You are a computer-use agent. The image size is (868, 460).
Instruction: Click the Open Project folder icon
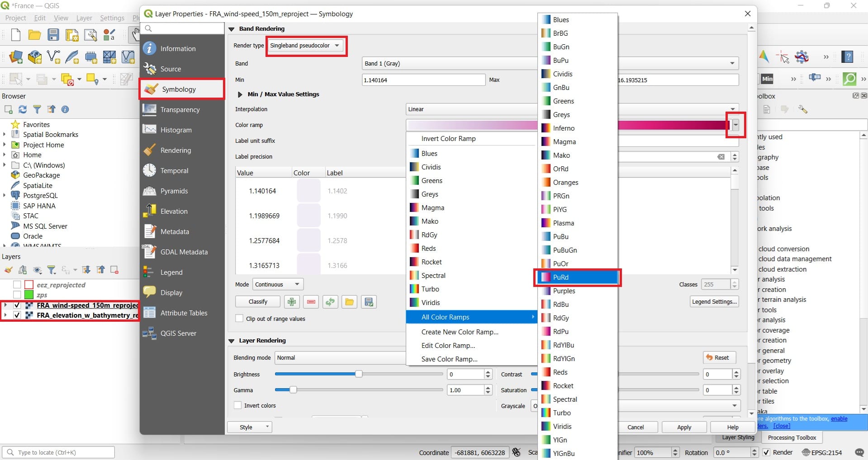34,35
